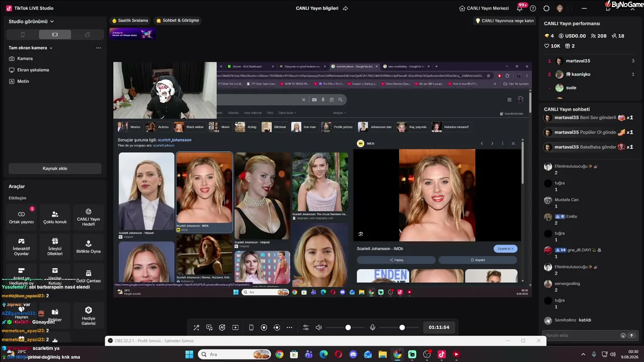Open Opera browser from the taskbar

pyautogui.click(x=338, y=354)
